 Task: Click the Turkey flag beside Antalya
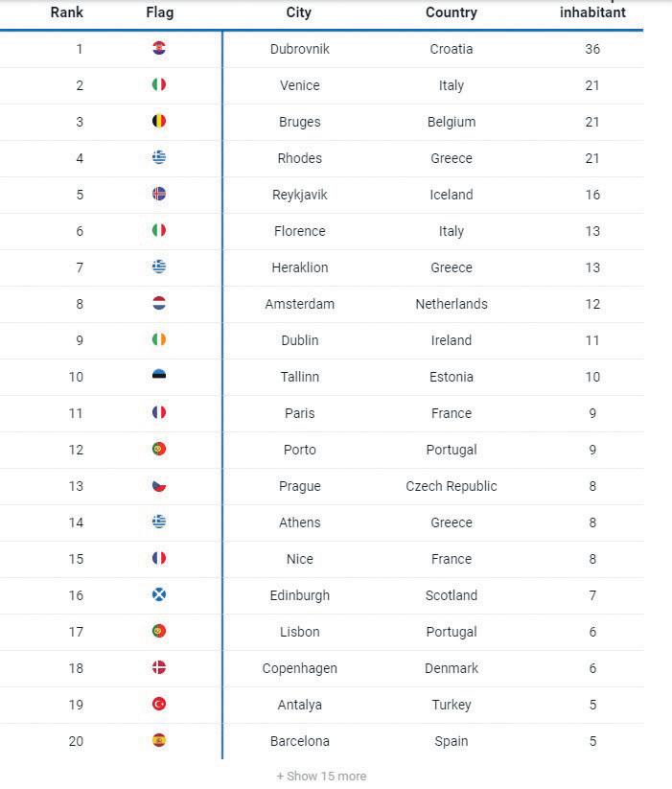coord(159,704)
